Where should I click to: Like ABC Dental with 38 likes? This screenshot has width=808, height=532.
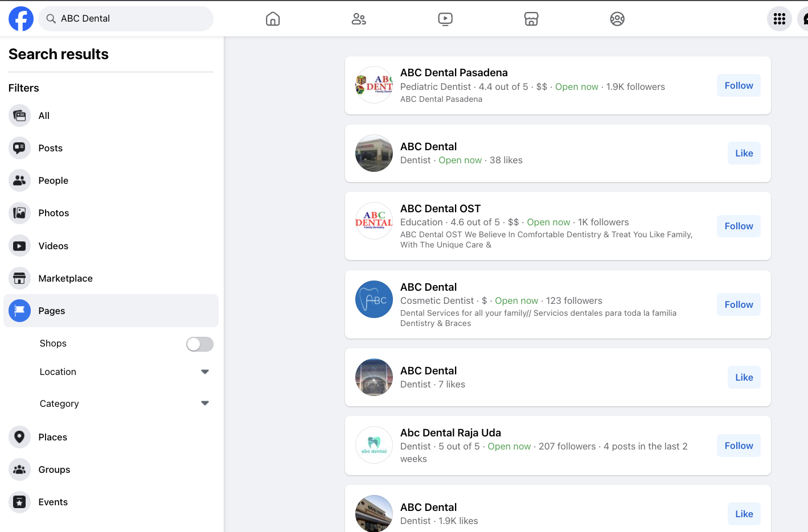(744, 153)
